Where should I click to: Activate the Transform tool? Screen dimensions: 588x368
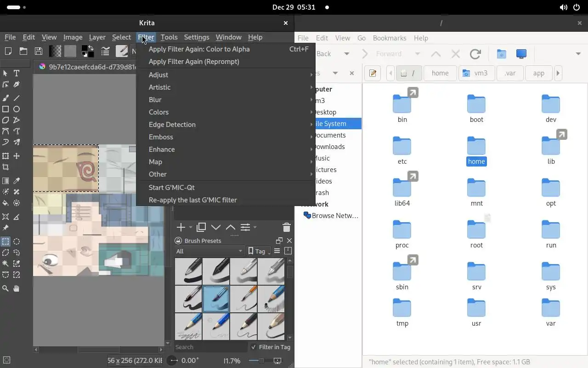[x=6, y=156]
